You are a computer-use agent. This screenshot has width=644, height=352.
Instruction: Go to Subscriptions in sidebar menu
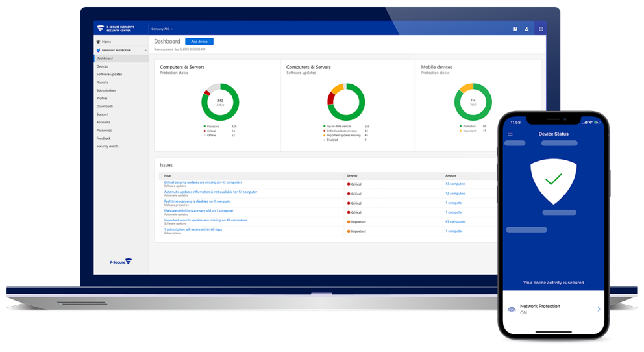pos(106,90)
